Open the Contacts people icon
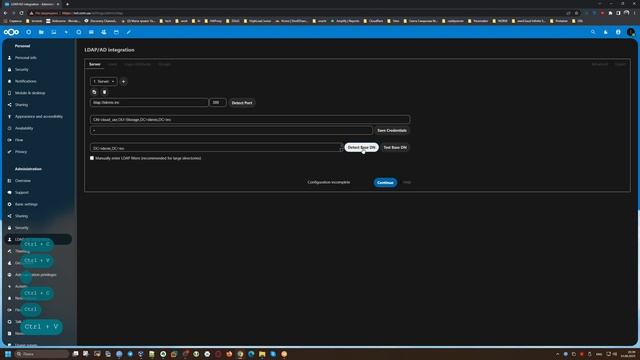Image resolution: width=640 pixels, height=360 pixels. point(104,32)
